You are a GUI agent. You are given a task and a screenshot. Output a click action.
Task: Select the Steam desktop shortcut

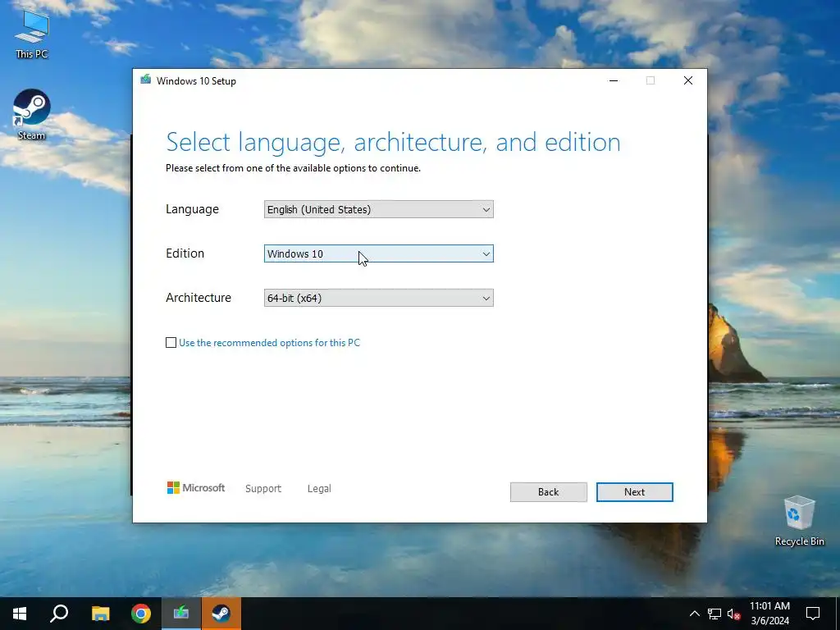point(32,114)
